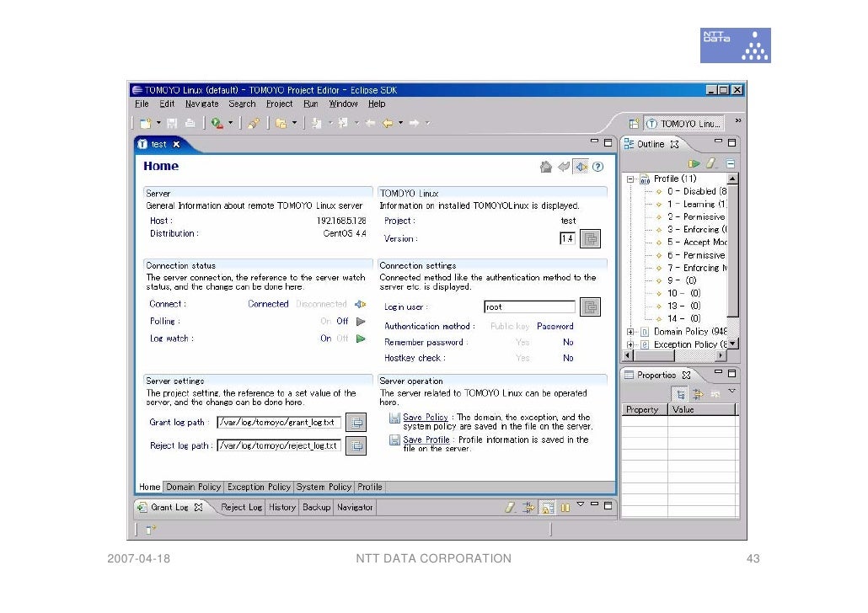Switch to the Domain Policy editor tab
The width and height of the screenshot is (868, 613).
coord(193,488)
